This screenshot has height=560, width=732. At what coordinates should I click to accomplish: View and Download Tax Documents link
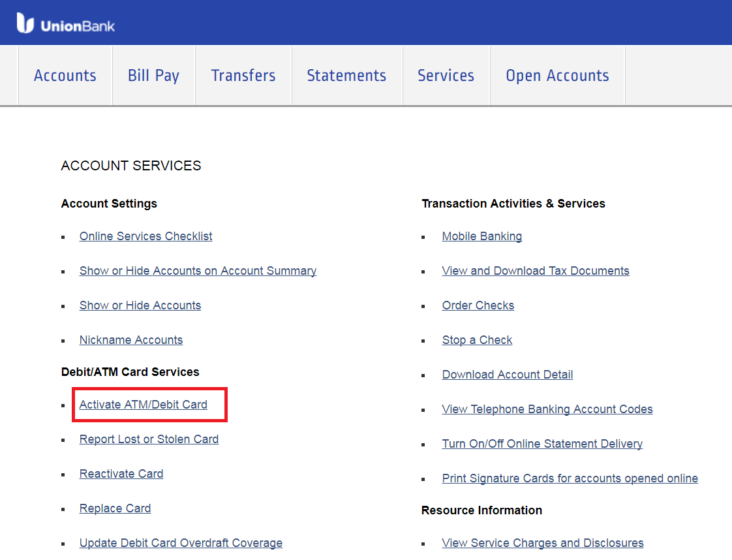(x=535, y=271)
